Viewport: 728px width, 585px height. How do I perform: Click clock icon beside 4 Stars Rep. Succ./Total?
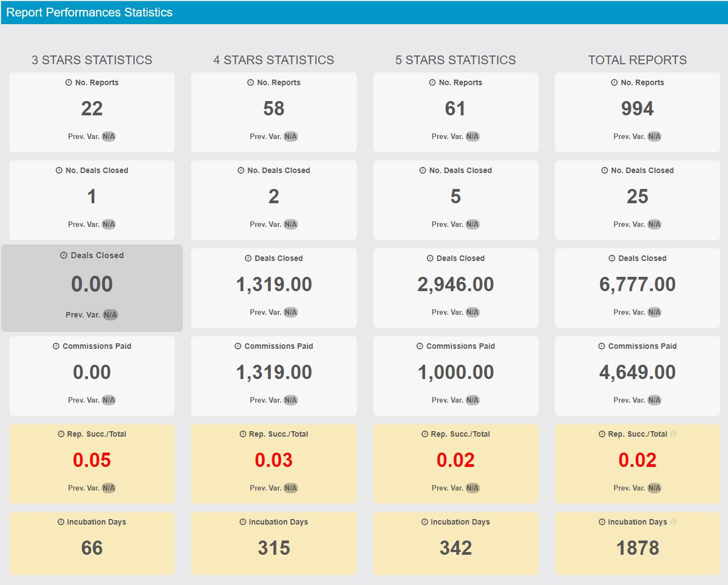(243, 434)
